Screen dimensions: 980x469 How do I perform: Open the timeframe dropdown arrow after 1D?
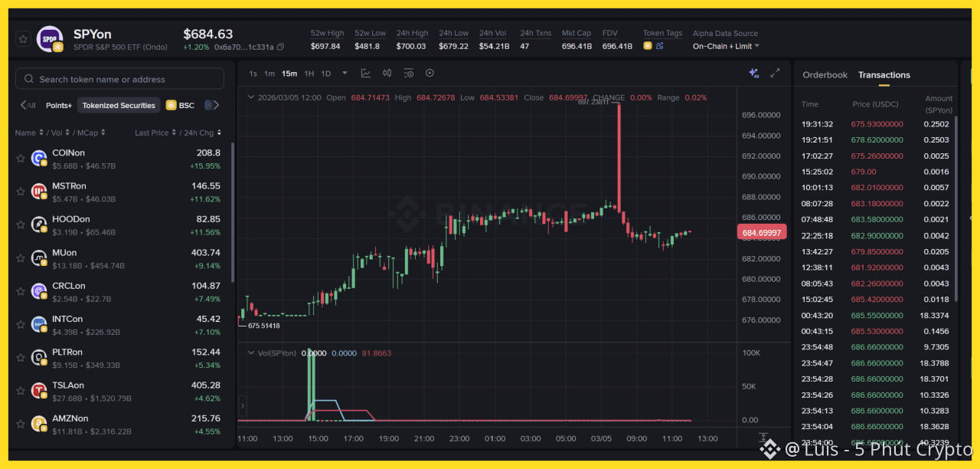[x=345, y=74]
